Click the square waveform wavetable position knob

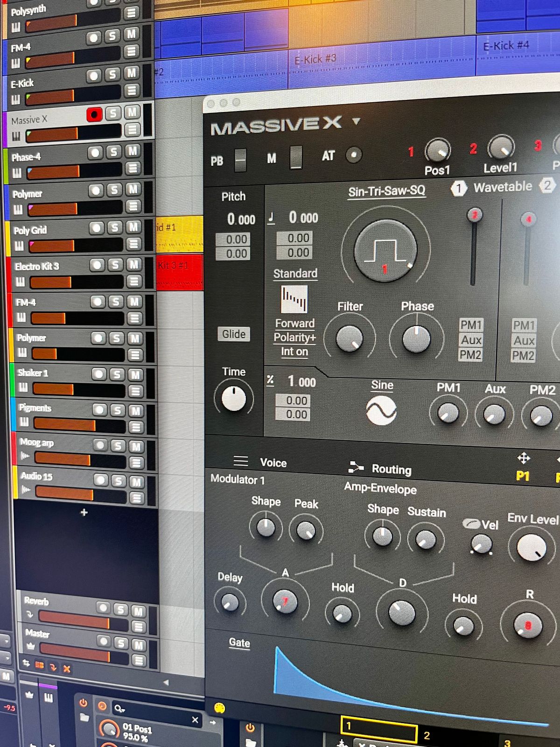coord(385,251)
